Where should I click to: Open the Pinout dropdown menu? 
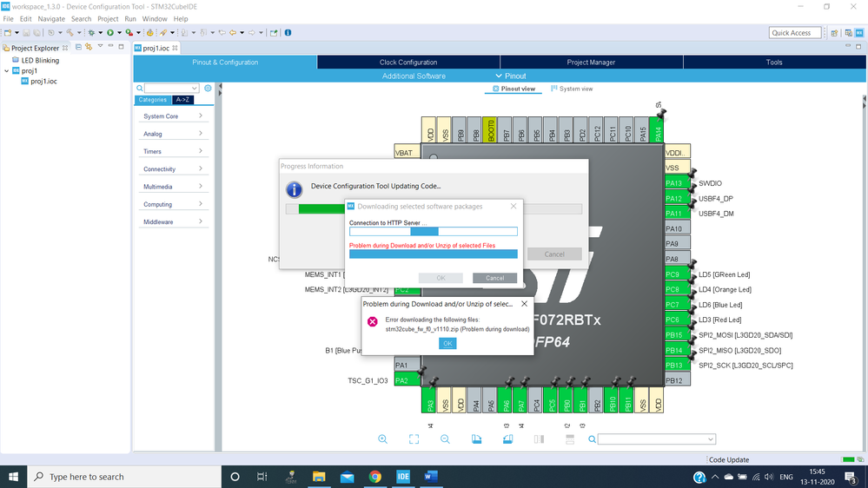[510, 76]
